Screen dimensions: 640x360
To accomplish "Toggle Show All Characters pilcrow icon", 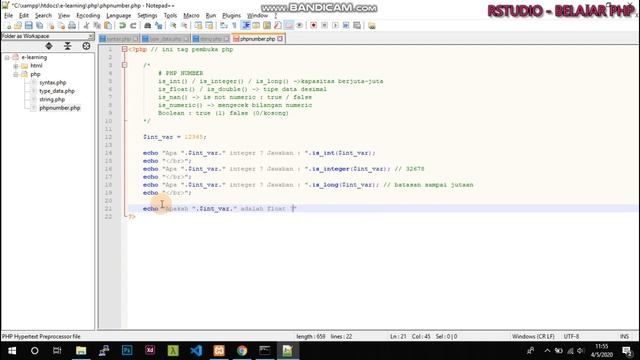I will point(235,26).
